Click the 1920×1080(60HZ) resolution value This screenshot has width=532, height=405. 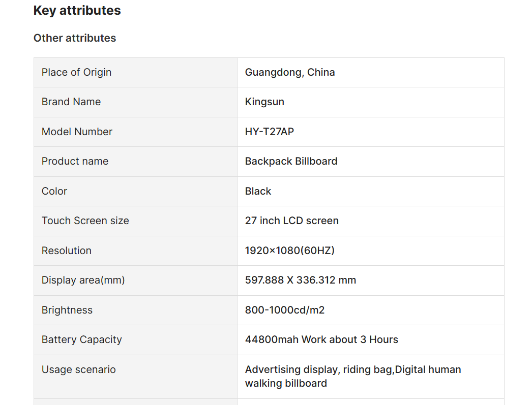[x=290, y=251]
